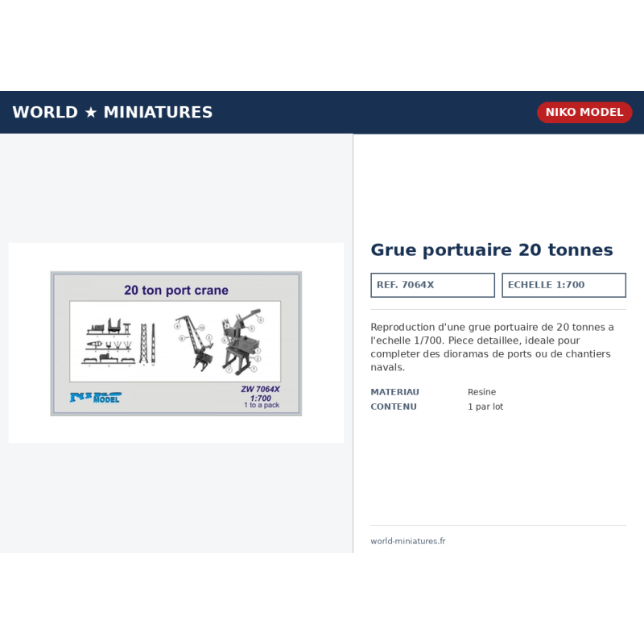Click the Resine material value

pos(481,392)
